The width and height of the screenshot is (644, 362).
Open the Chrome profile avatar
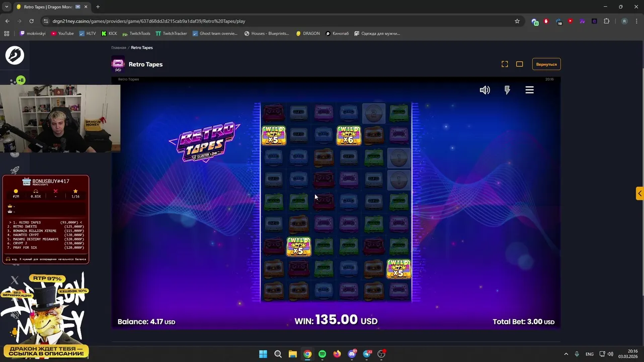click(x=624, y=21)
